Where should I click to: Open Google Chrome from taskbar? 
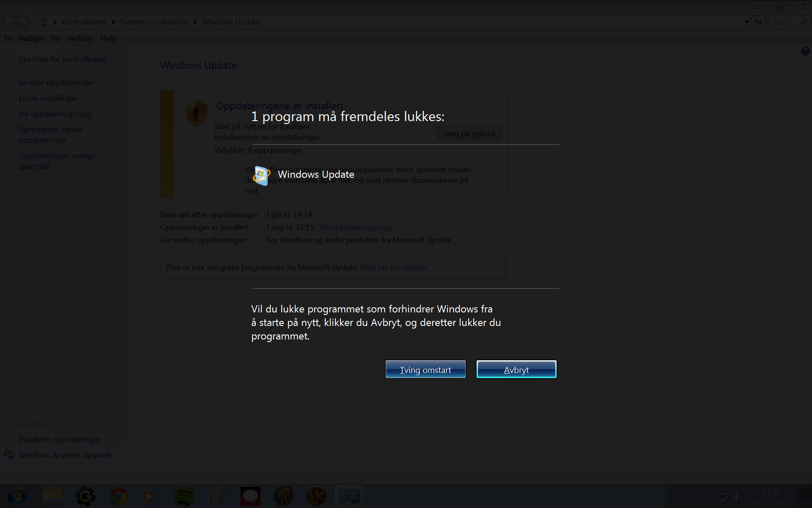118,497
